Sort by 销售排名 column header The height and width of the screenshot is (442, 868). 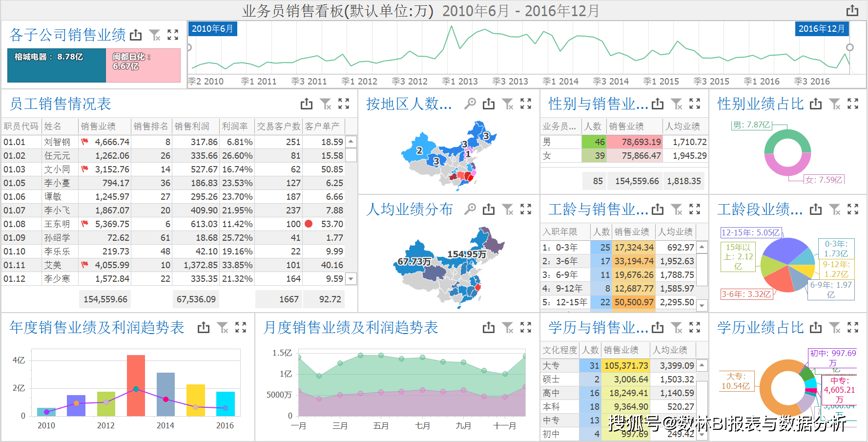151,126
